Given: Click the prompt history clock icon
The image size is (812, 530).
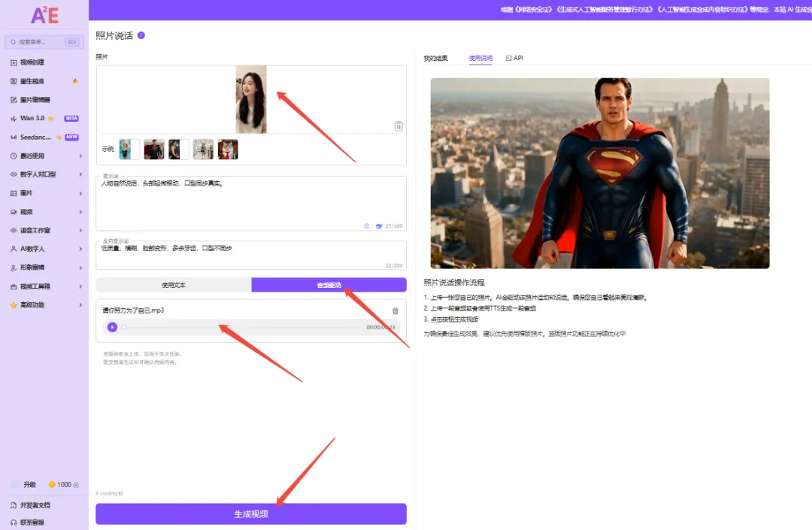Looking at the screenshot, I should tap(367, 226).
